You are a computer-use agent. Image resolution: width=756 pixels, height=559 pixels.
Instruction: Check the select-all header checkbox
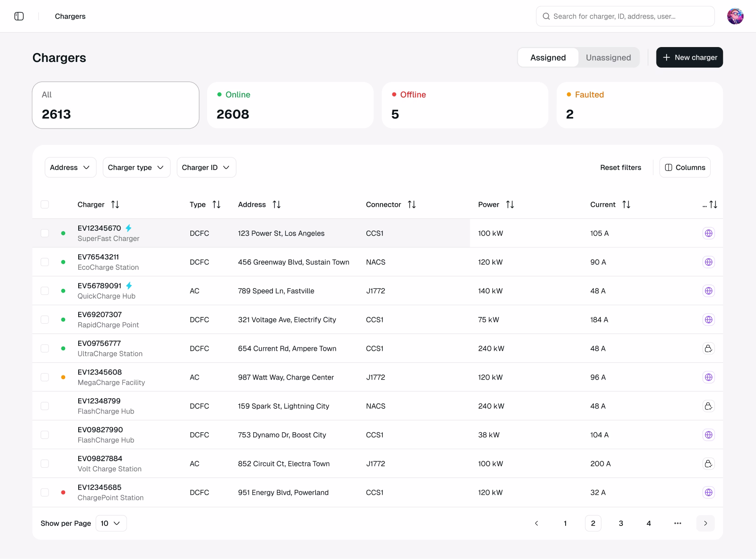45,205
